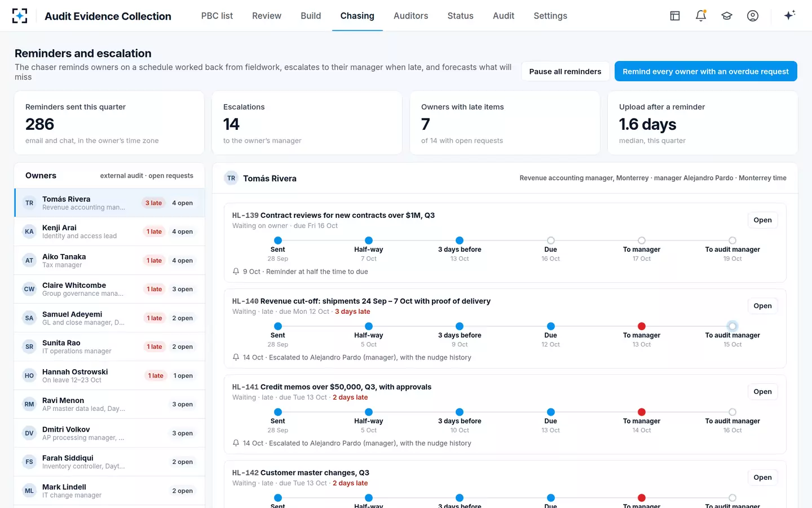Viewport: 812px width, 508px height.
Task: Open the layout panel icon in header
Action: pyautogui.click(x=675, y=16)
